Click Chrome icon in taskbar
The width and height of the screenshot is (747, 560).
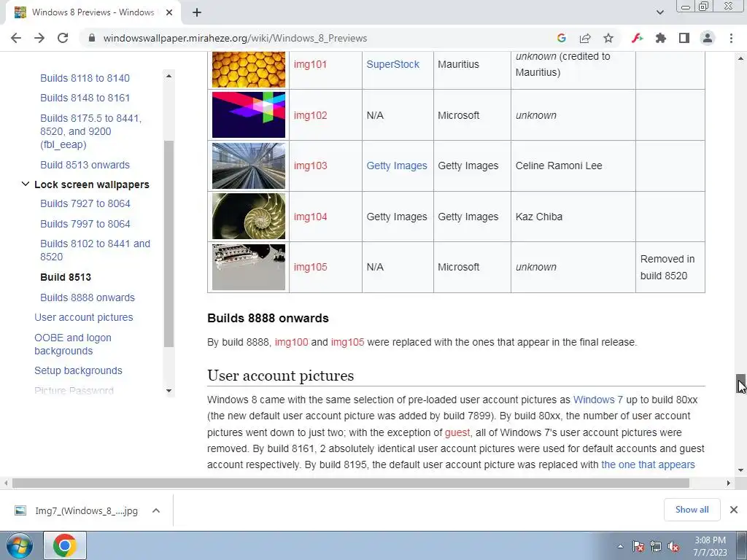tap(65, 545)
